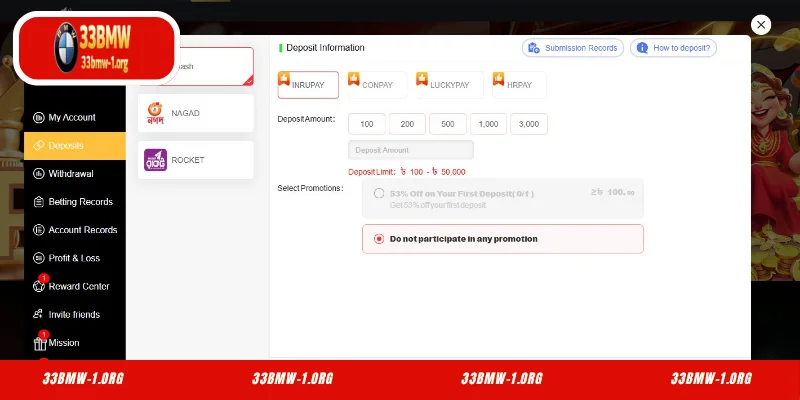Select the LUCKYPAY payment channel
Viewport: 800px width, 400px height.
tap(449, 85)
